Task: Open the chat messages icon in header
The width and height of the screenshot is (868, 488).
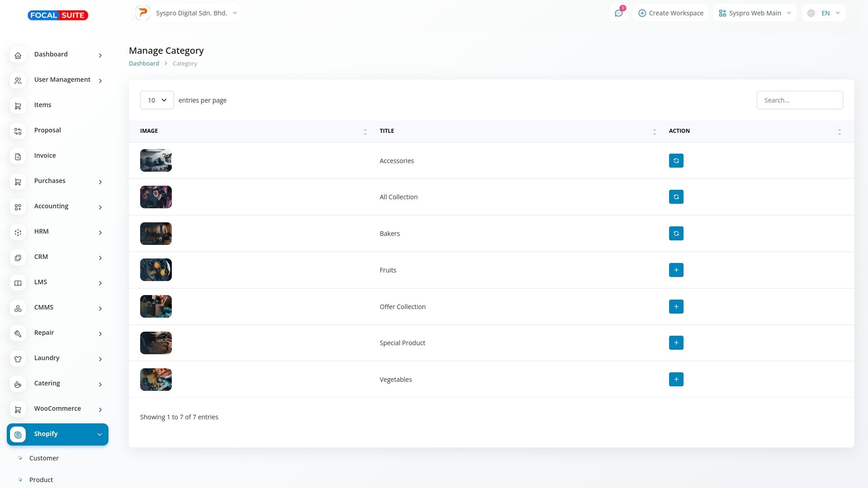Action: pyautogui.click(x=618, y=13)
